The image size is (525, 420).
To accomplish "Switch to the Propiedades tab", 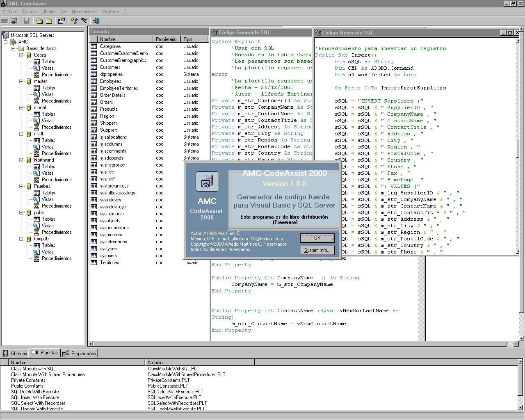I will (80, 353).
